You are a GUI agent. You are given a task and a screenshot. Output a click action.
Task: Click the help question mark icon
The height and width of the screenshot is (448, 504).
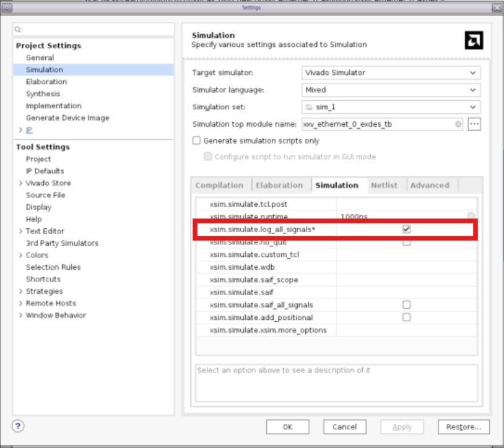(x=18, y=426)
